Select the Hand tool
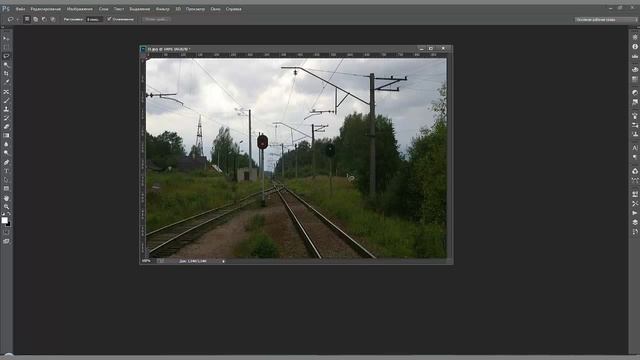This screenshot has width=640, height=360. [6, 198]
